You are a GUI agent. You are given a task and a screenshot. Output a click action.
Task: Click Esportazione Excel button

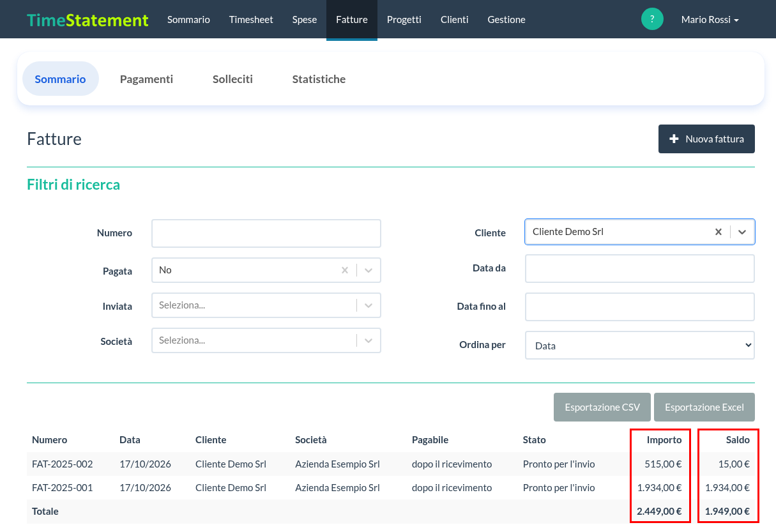tap(704, 407)
